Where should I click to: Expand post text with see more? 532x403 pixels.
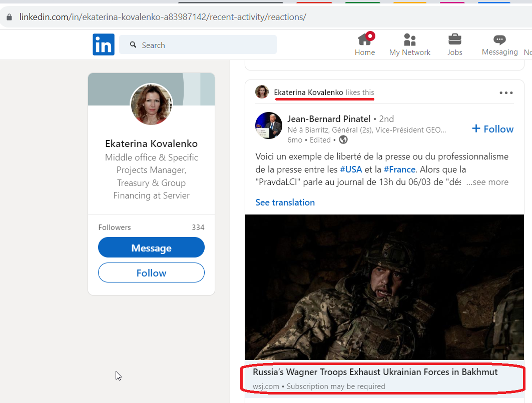tap(487, 182)
